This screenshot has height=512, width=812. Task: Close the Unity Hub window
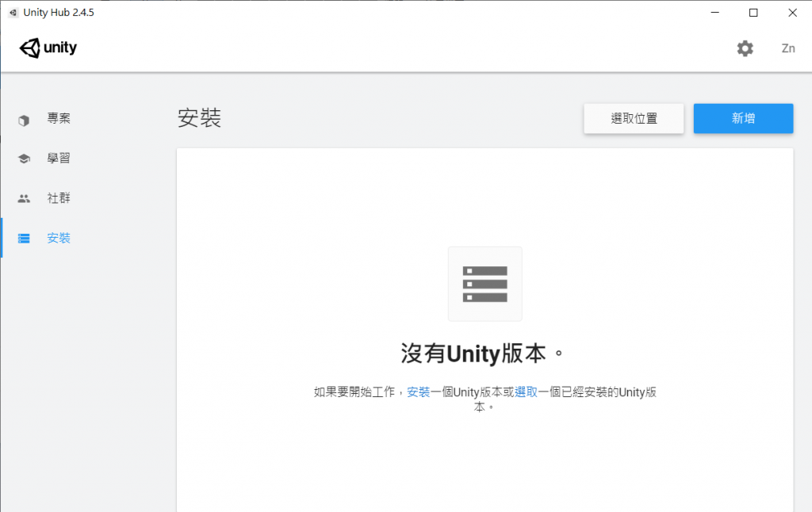(792, 13)
